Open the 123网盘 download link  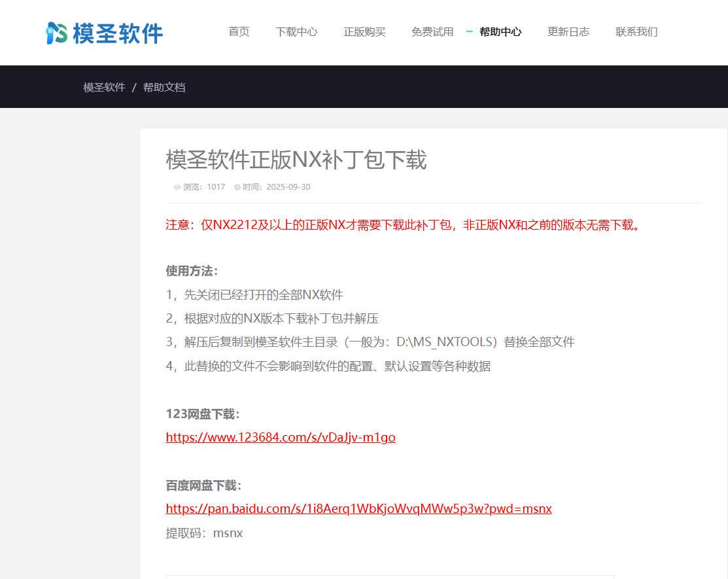pyautogui.click(x=281, y=438)
